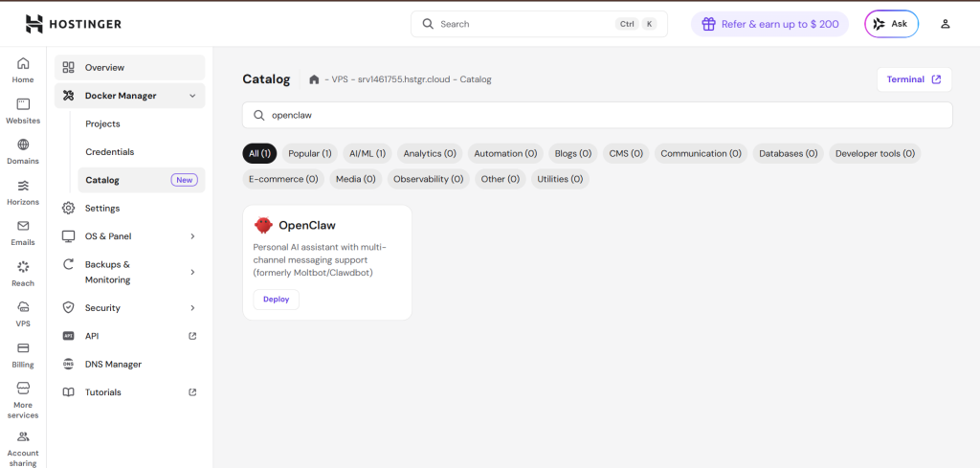Image resolution: width=980 pixels, height=468 pixels.
Task: Click the Ctrl K shortcut hint
Action: (x=636, y=24)
